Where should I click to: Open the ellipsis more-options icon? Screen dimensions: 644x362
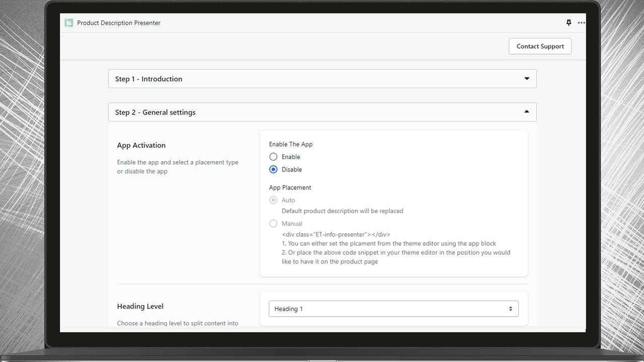click(x=581, y=23)
